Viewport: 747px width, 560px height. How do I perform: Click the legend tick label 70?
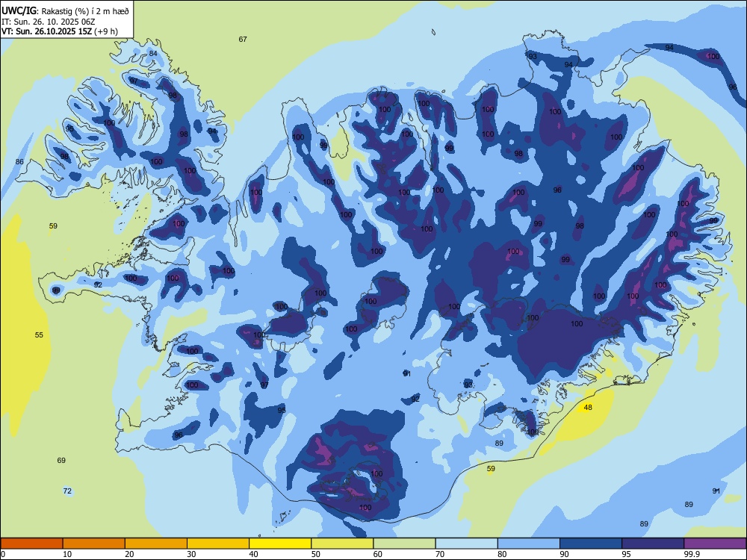pos(440,554)
